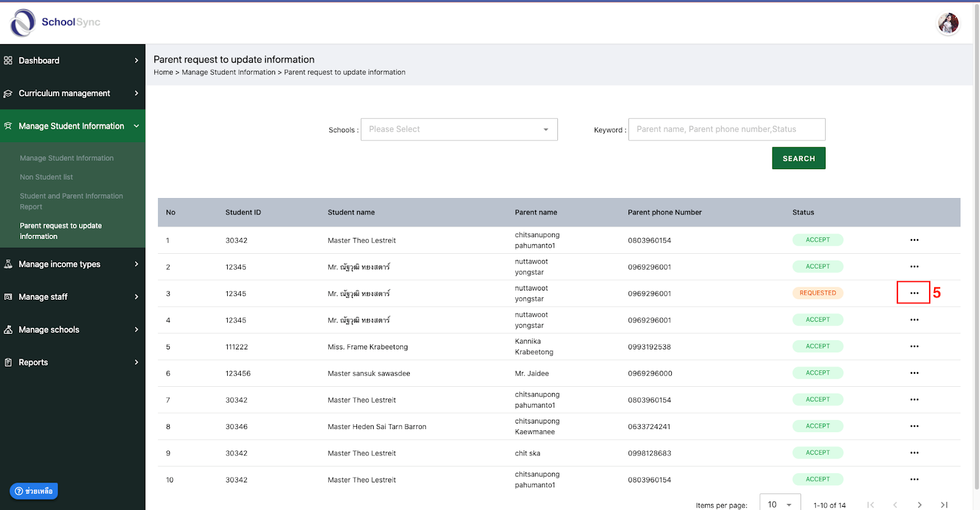Click phone number 0633724241

point(649,427)
